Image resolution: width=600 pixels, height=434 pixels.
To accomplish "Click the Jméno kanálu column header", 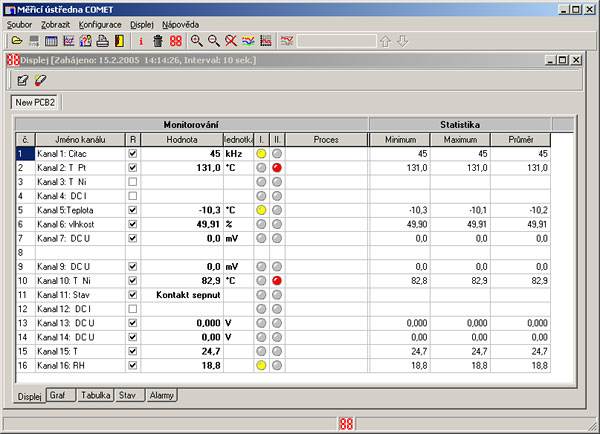I will (70, 140).
